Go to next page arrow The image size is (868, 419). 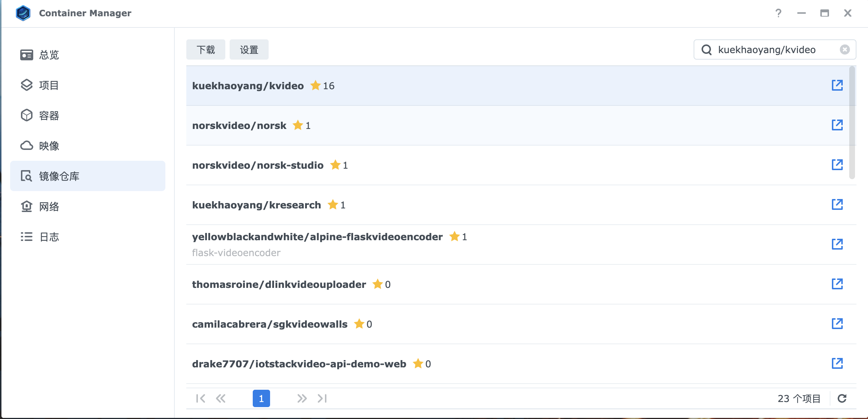pyautogui.click(x=302, y=398)
